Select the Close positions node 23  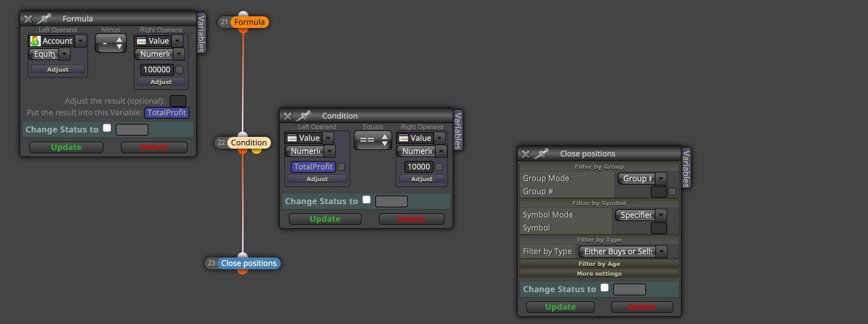(249, 263)
